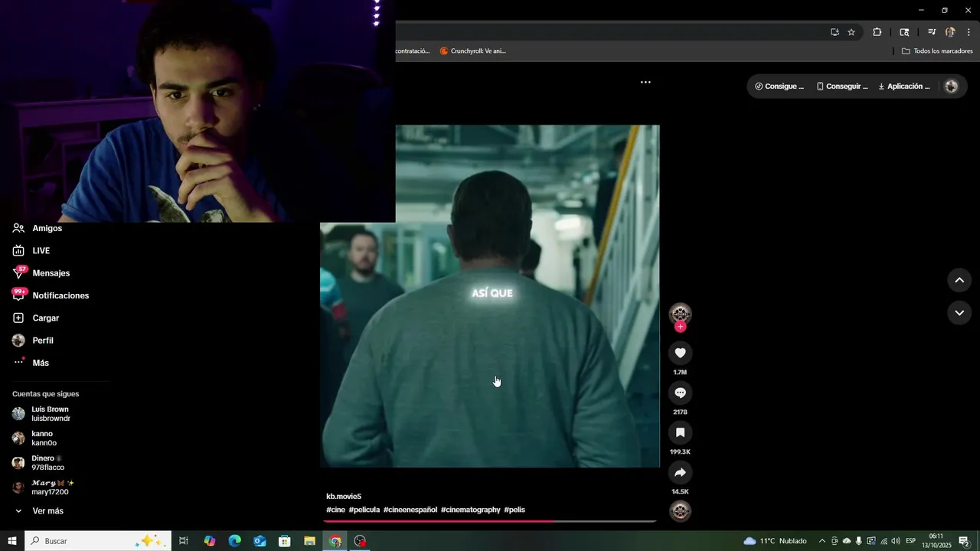Viewport: 980px width, 551px height.
Task: Open volume speaker tray icon
Action: pyautogui.click(x=896, y=541)
